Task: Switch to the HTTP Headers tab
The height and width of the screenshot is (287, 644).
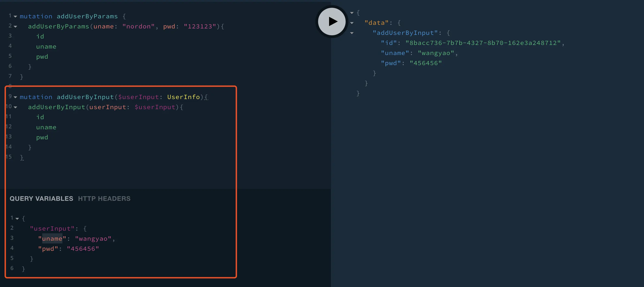Action: click(x=104, y=199)
